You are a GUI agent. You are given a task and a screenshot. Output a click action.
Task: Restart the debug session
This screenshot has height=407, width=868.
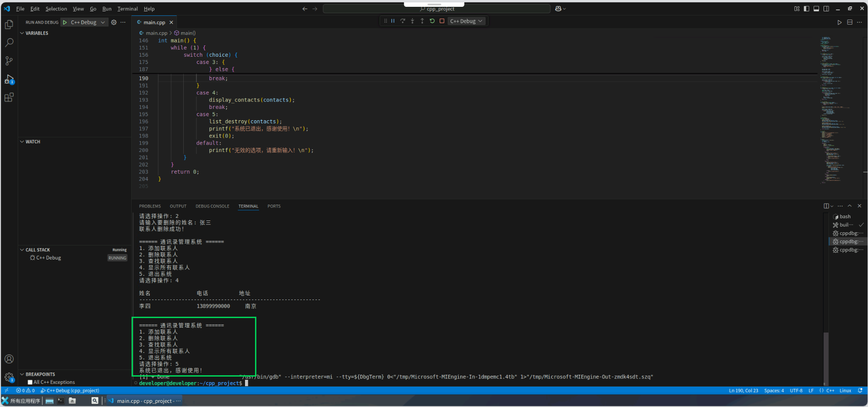[x=432, y=21]
